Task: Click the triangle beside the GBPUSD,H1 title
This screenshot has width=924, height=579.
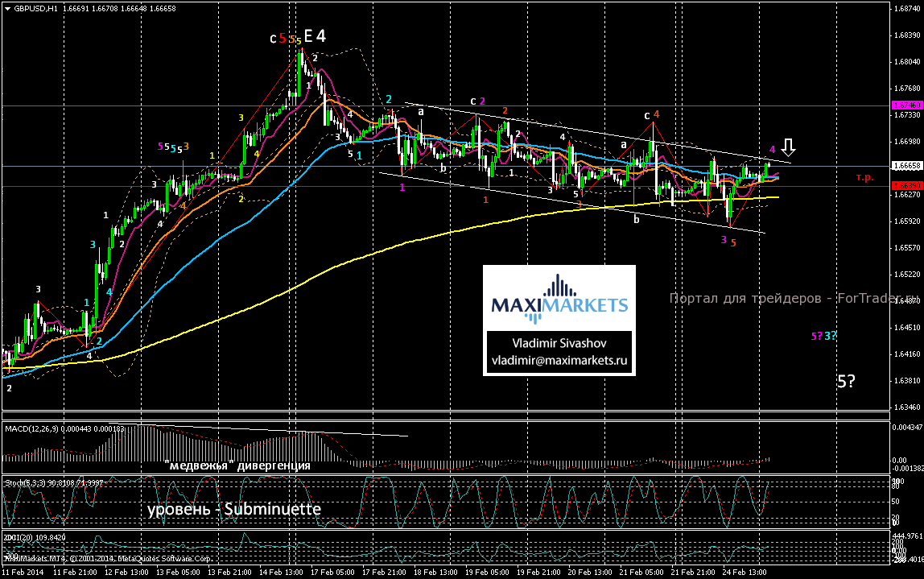Action: (x=6, y=9)
